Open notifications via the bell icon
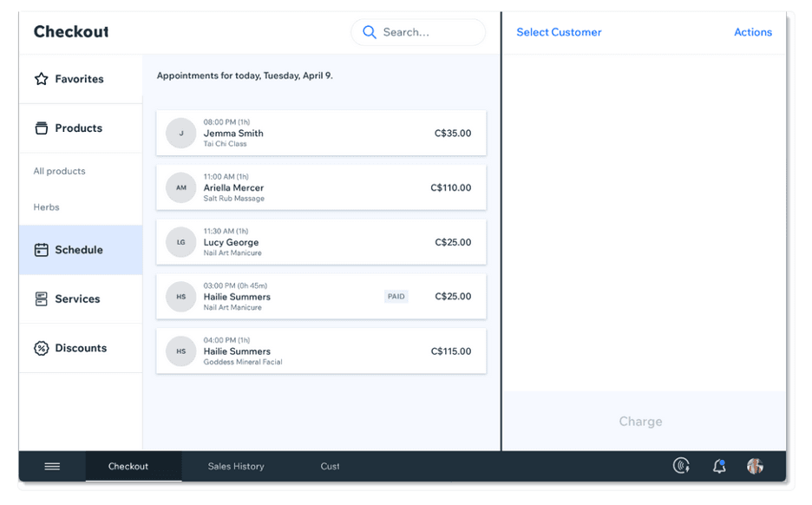This screenshot has width=812, height=505. (718, 466)
